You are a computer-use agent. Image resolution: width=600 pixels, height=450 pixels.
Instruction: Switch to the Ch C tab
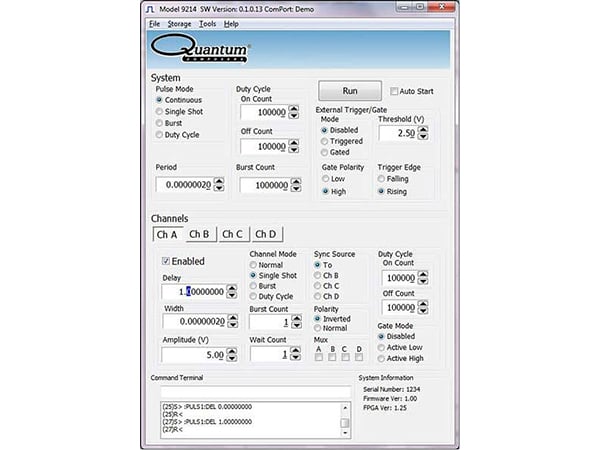pyautogui.click(x=233, y=234)
